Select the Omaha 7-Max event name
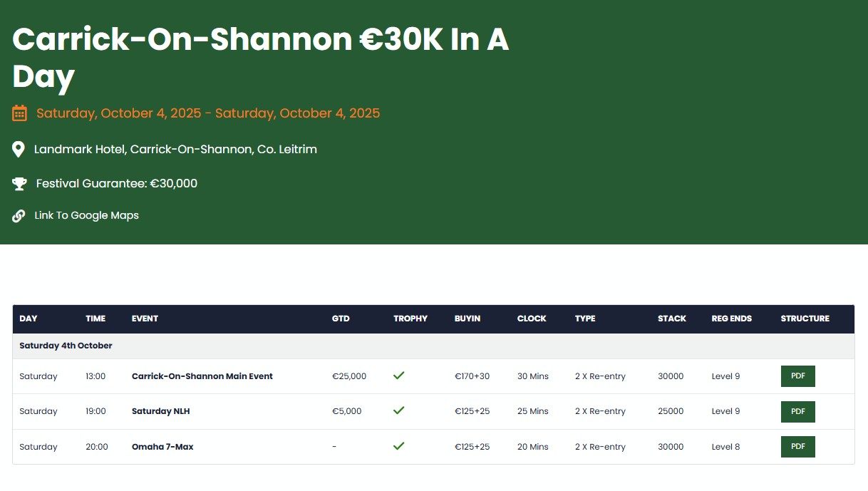Viewport: 868px width, 491px height. tap(162, 447)
